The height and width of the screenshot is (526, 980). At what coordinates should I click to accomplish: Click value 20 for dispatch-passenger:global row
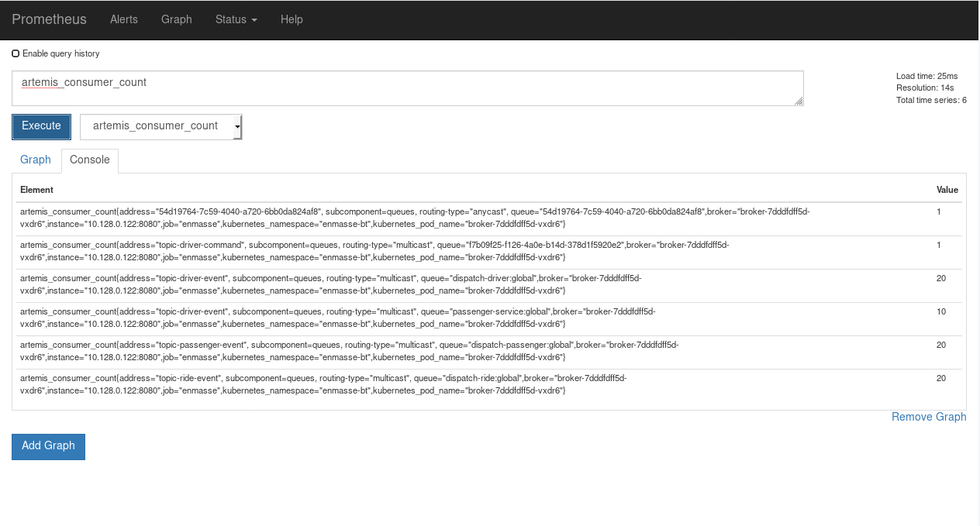pyautogui.click(x=941, y=345)
